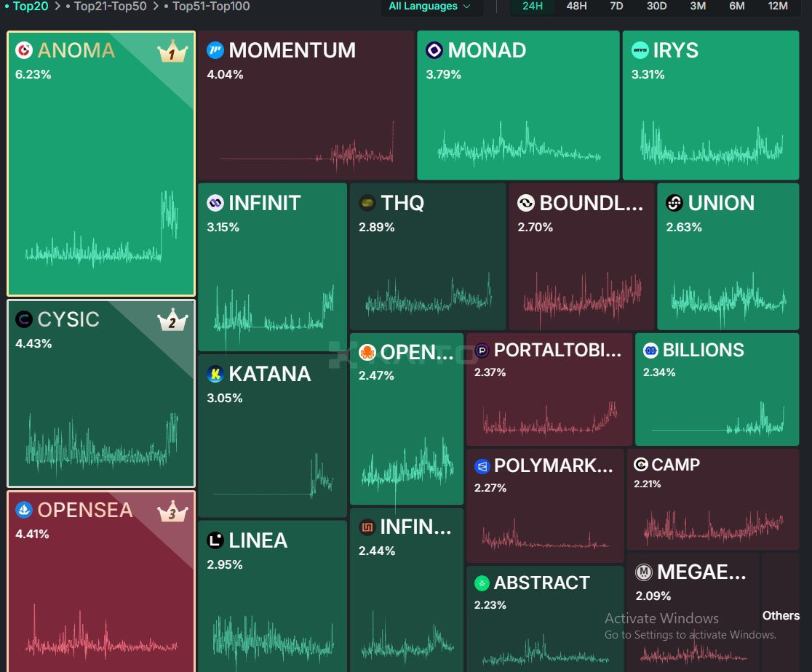Click the BOUNDL... 2.70% value

click(x=536, y=228)
